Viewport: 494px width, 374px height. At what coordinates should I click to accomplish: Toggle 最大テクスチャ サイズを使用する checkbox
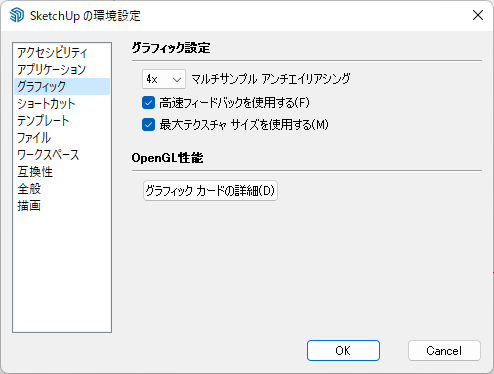point(148,125)
